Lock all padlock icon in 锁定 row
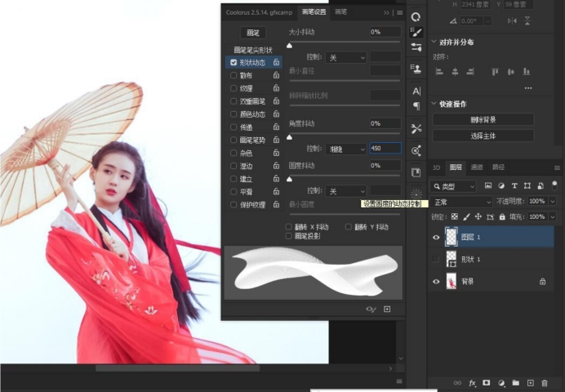565x392 pixels. 502,216
